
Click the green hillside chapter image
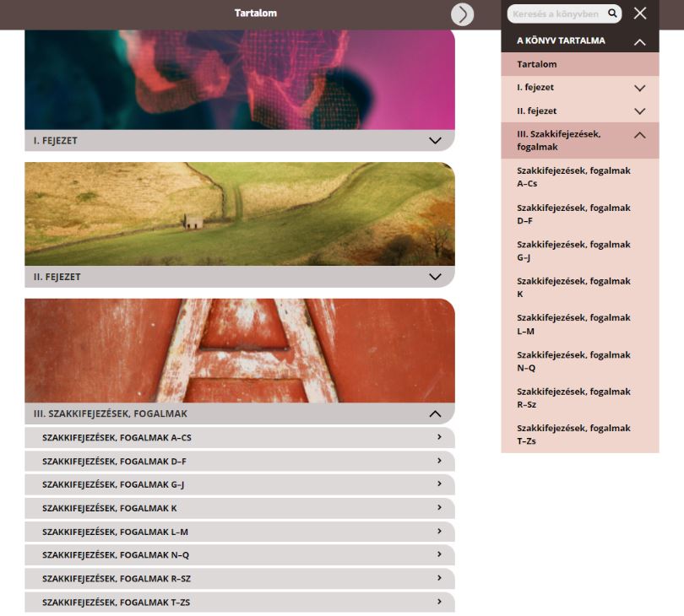tap(240, 213)
